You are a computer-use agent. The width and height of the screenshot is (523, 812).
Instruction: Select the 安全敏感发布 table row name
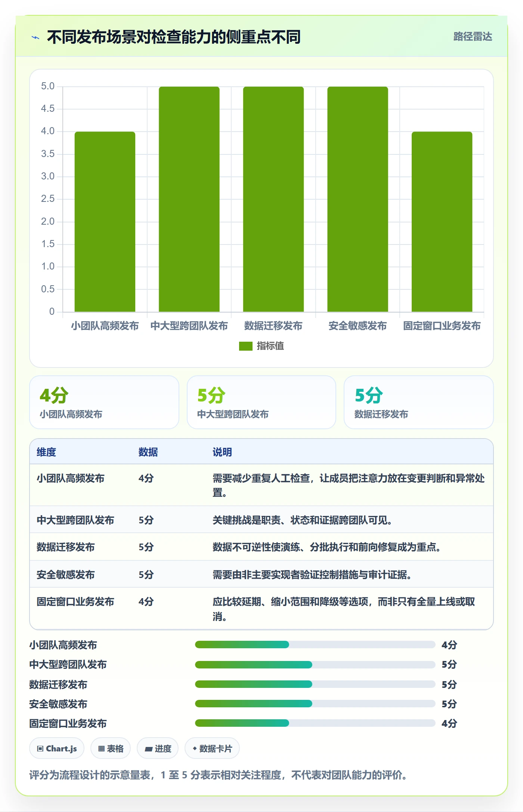click(66, 575)
